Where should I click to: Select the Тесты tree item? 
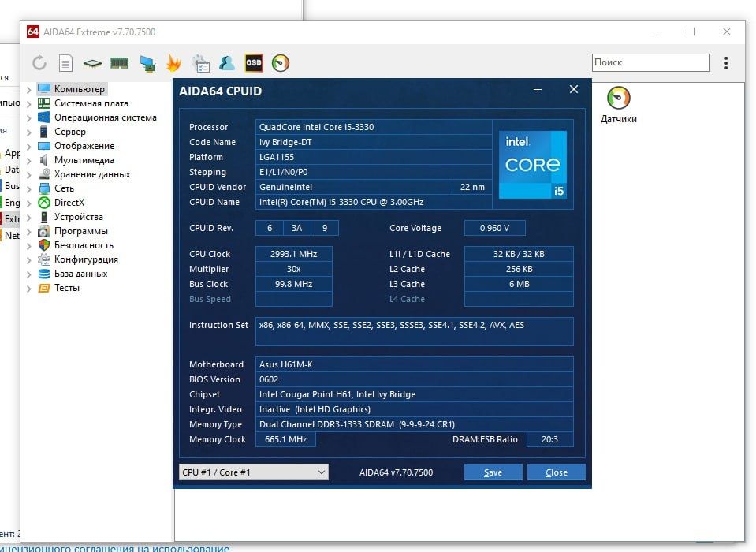tap(66, 288)
